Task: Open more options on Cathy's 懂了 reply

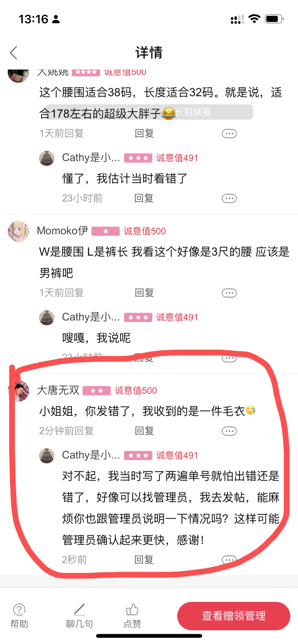Action: click(x=229, y=198)
